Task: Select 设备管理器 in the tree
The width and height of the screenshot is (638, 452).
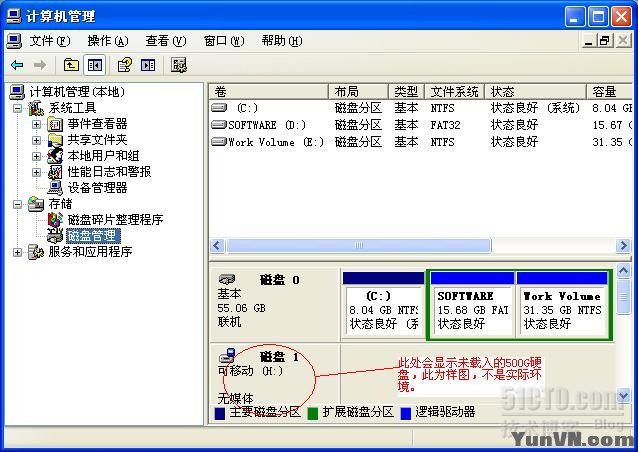Action: point(97,188)
